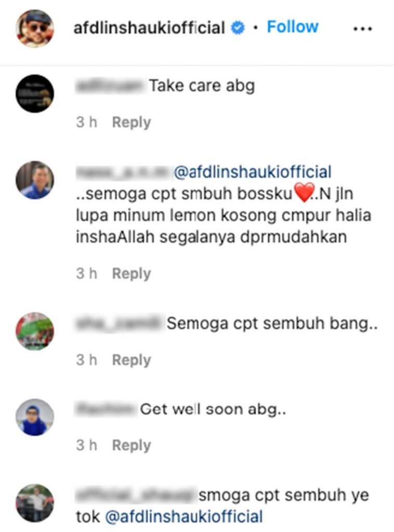Open the black avatar beside "Take care abg"
Image resolution: width=394 pixels, height=532 pixels.
[35, 94]
